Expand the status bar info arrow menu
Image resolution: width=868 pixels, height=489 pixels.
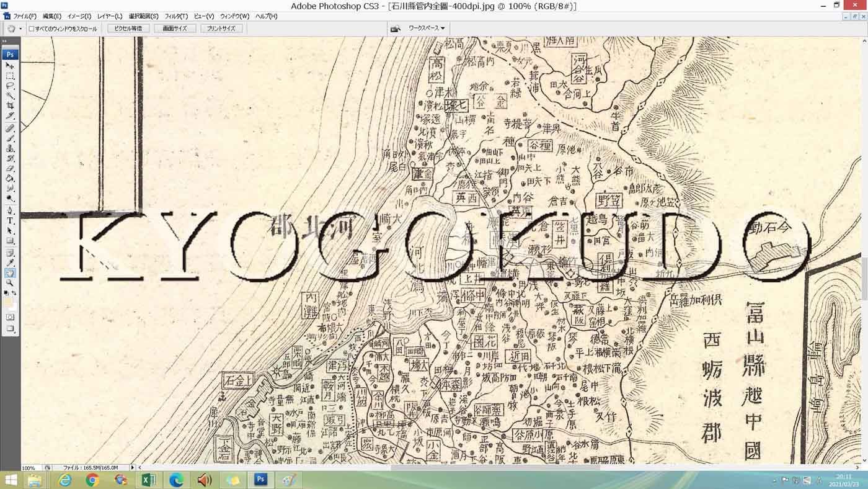coord(132,468)
